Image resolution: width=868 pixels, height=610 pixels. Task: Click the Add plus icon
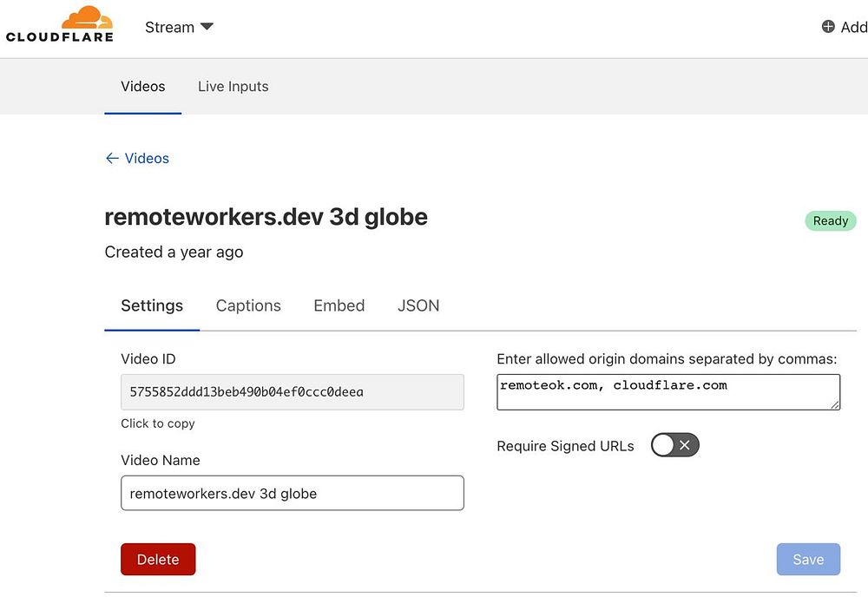[827, 27]
